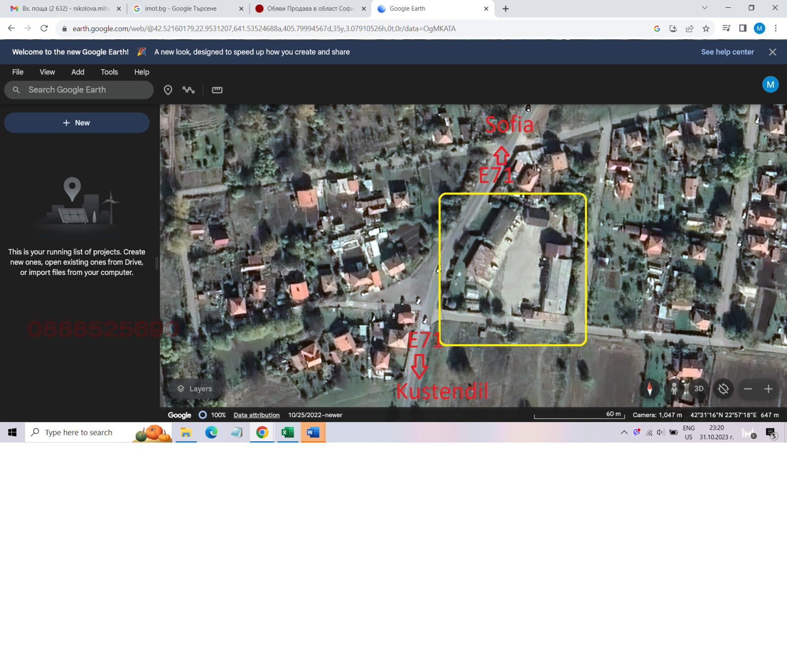Click the My Location icon
Viewport: 787px width, 672px height.
[724, 389]
